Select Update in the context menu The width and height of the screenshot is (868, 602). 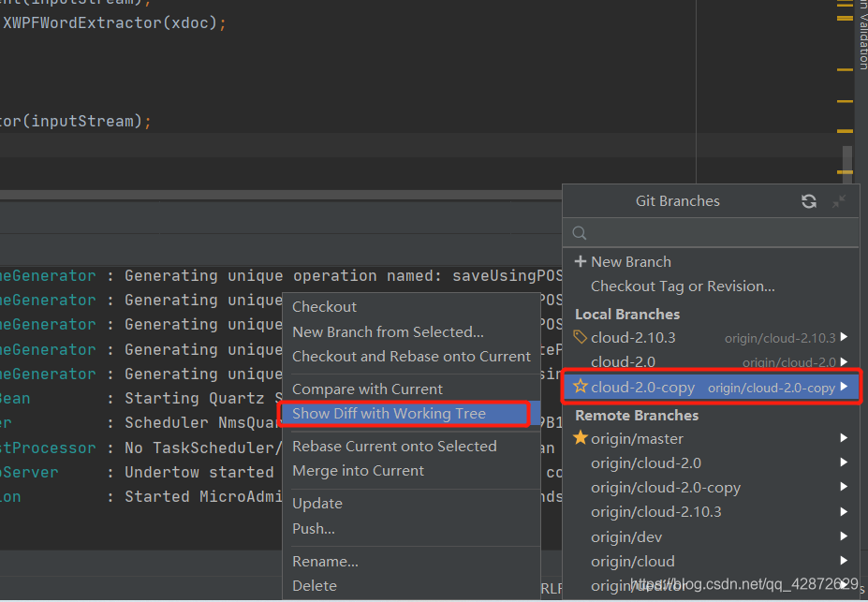coord(411,504)
